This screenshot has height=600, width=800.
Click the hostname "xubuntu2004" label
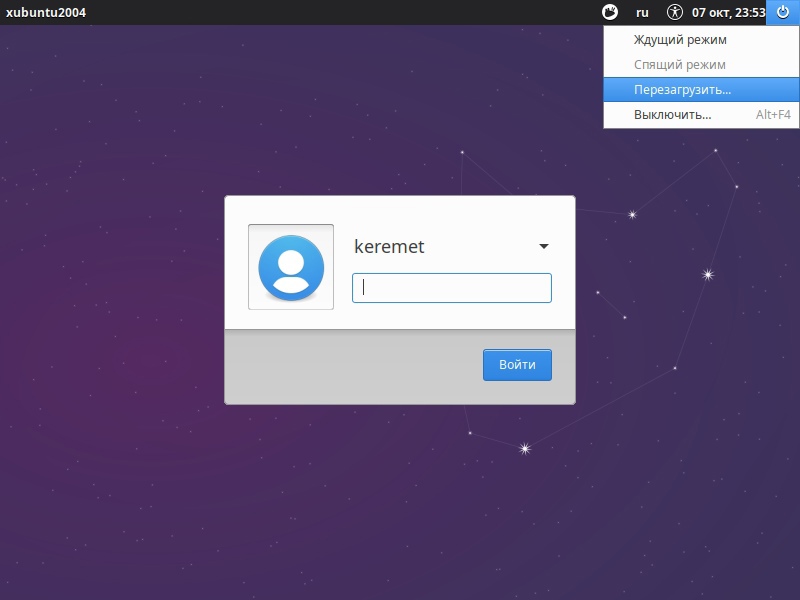pos(46,13)
